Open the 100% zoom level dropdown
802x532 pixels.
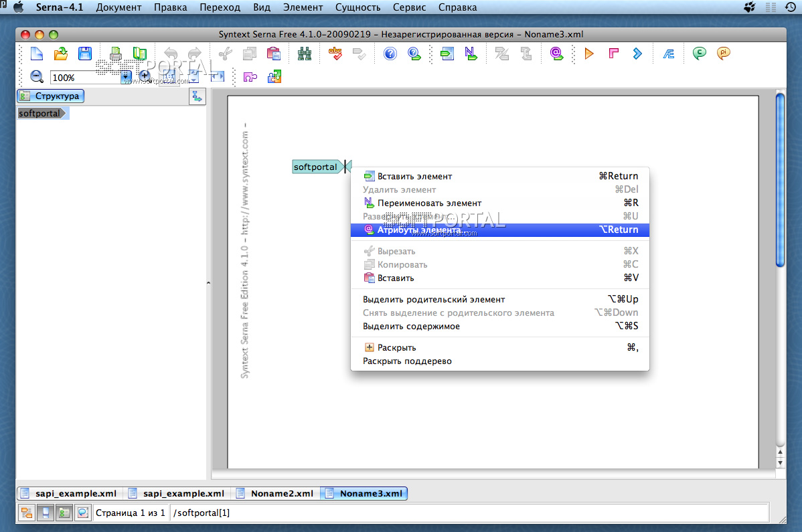(x=126, y=77)
